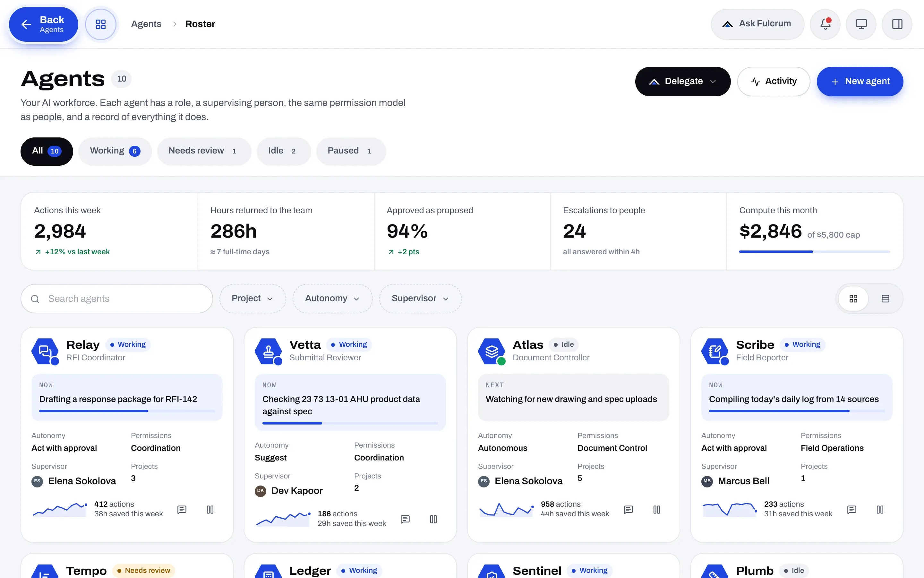Create a New agent
Screen dimensions: 924x578
pyautogui.click(x=860, y=82)
